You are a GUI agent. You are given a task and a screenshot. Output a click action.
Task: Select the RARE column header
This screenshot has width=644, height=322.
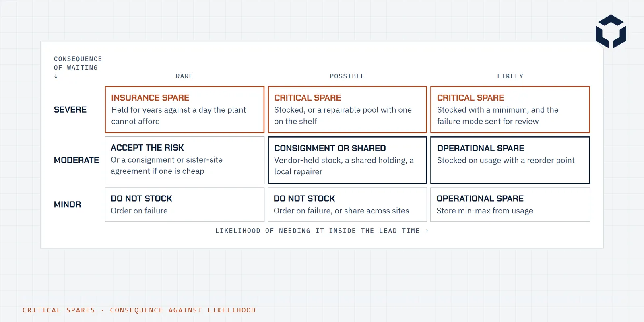(184, 76)
